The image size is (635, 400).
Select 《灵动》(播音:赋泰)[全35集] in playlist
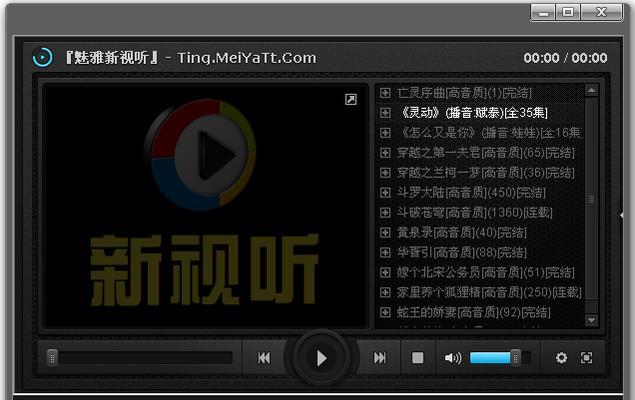474,113
